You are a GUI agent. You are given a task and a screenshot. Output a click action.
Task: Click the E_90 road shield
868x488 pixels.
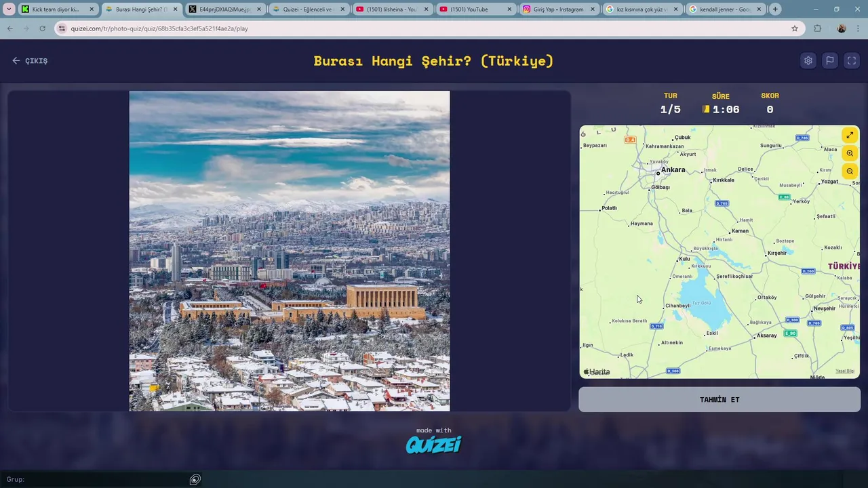pyautogui.click(x=790, y=333)
